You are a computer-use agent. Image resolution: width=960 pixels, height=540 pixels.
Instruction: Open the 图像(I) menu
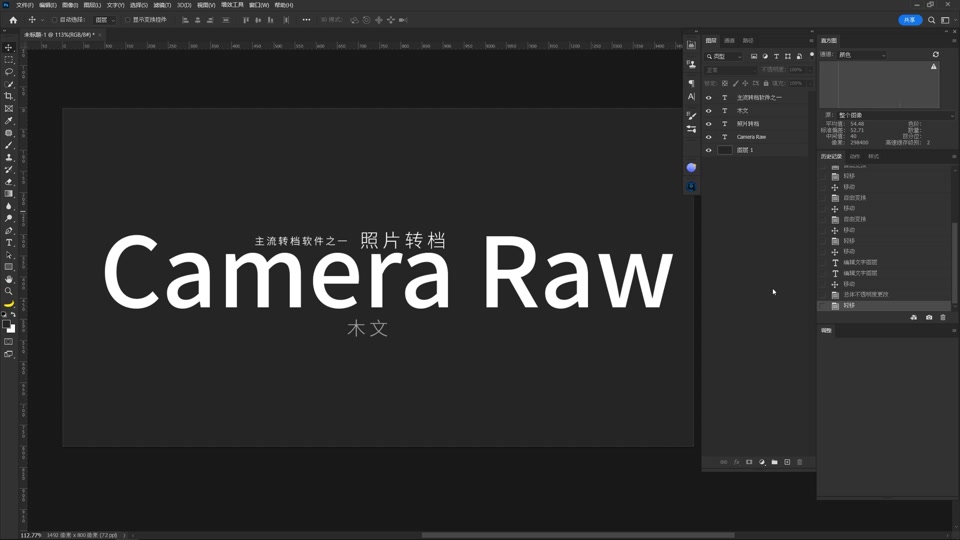70,5
